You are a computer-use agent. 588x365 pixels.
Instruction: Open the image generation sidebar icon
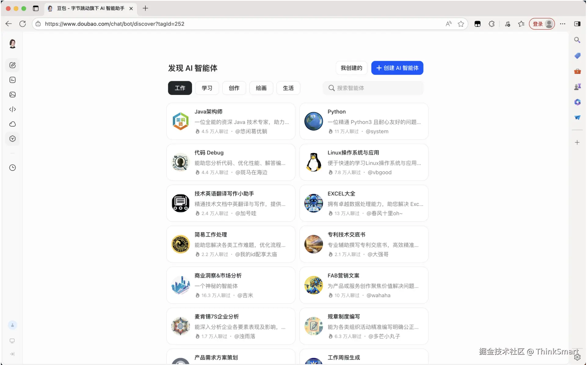[13, 95]
